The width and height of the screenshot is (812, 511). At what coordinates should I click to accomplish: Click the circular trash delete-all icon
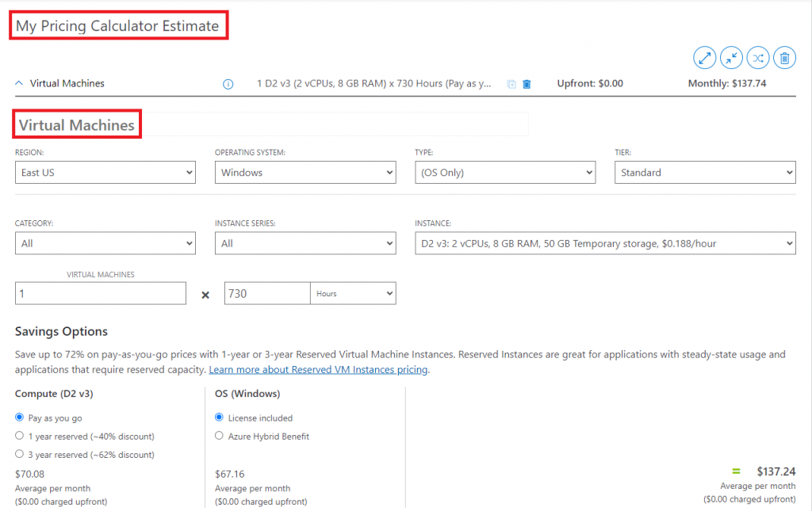click(784, 58)
